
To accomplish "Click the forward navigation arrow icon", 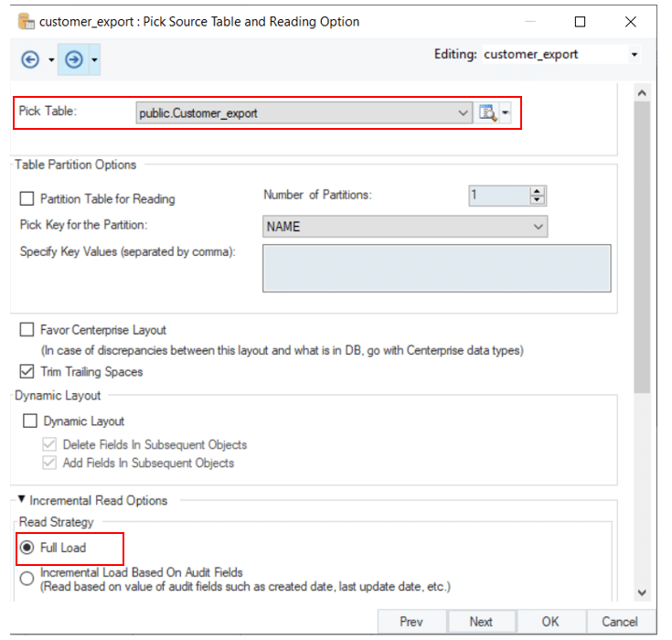I will (x=74, y=59).
